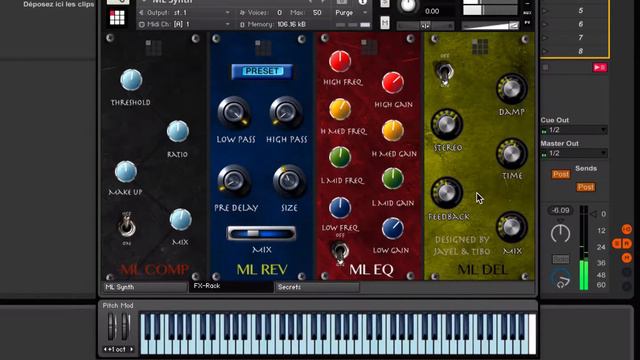Open the Master Out 1/2 dropdown
This screenshot has height=360, width=640.
(x=574, y=153)
